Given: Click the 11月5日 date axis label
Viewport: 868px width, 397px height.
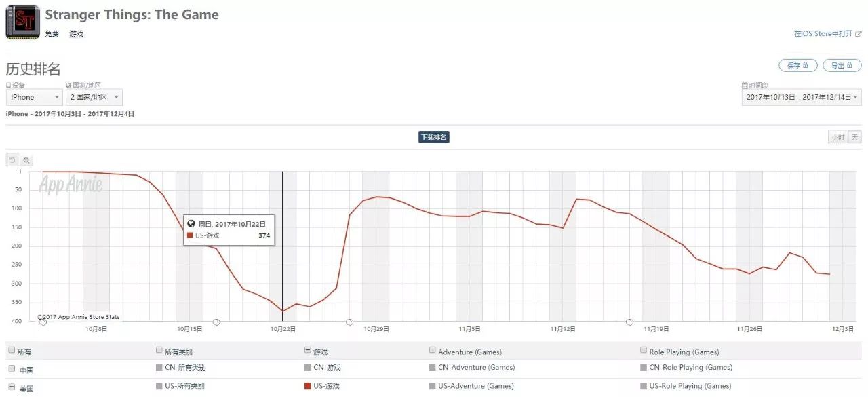Looking at the screenshot, I should point(469,329).
